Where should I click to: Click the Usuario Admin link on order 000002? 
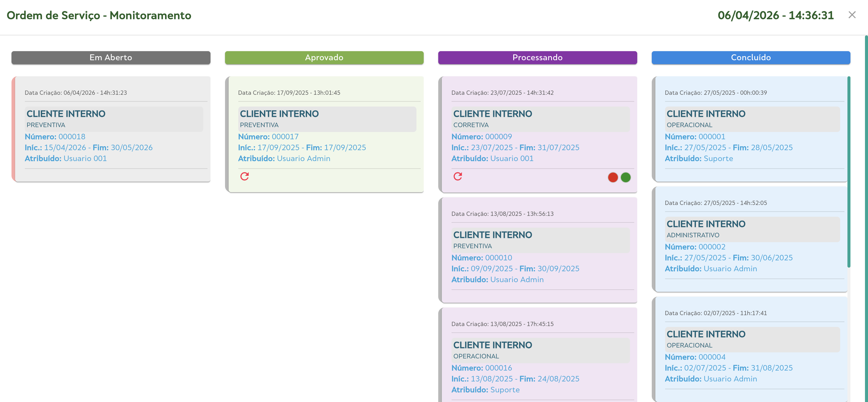pos(730,269)
